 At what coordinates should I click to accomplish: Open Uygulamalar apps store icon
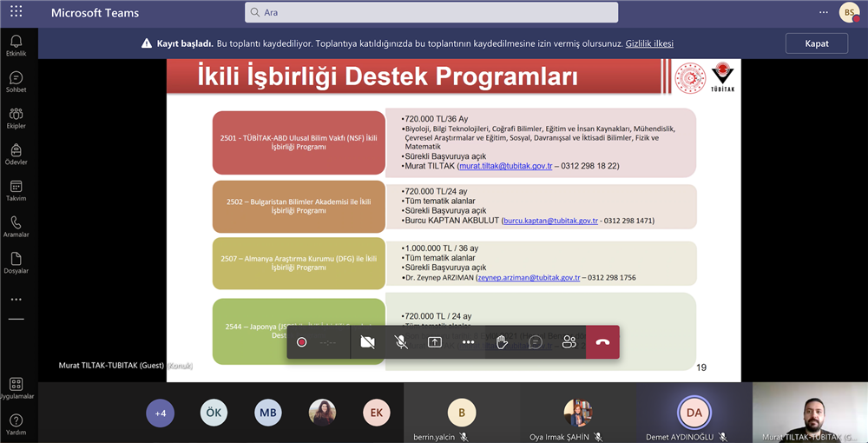click(16, 388)
